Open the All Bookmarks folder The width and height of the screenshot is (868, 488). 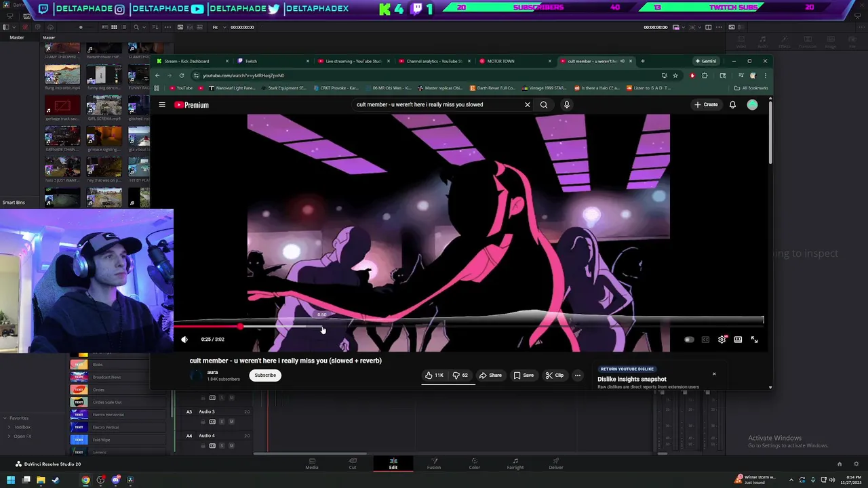(x=751, y=88)
